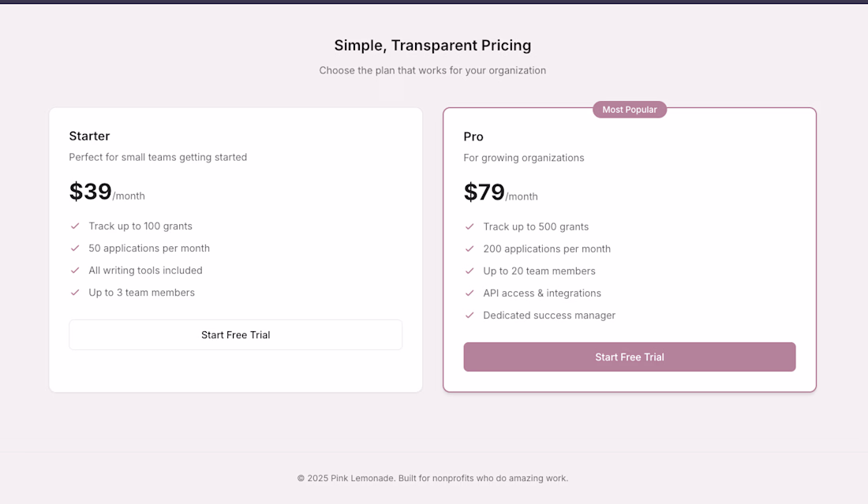Click the Simple, Transparent Pricing heading
The width and height of the screenshot is (868, 504).
432,46
